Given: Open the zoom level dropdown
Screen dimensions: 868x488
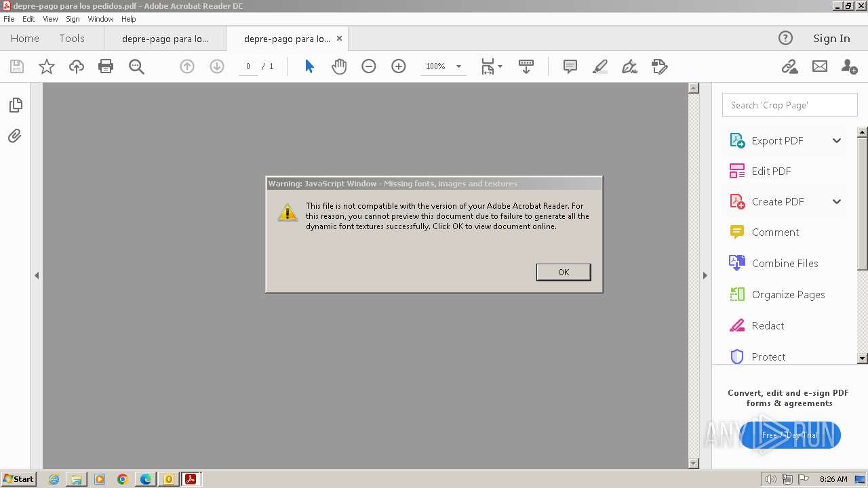Looking at the screenshot, I should click(458, 66).
